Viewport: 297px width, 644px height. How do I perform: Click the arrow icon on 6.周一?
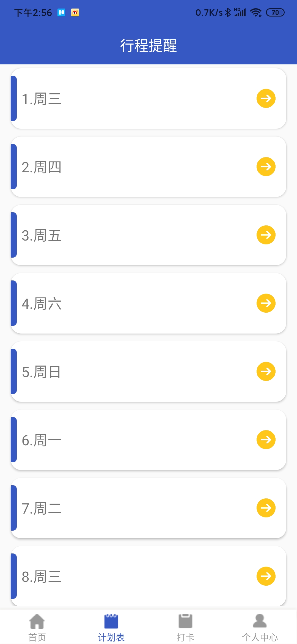pyautogui.click(x=266, y=440)
